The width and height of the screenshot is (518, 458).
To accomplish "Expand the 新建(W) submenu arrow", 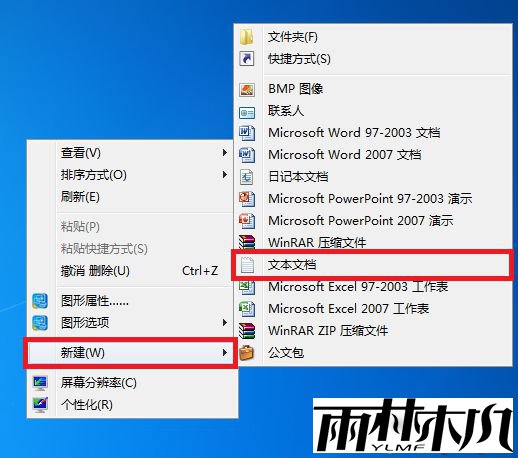I will [225, 352].
